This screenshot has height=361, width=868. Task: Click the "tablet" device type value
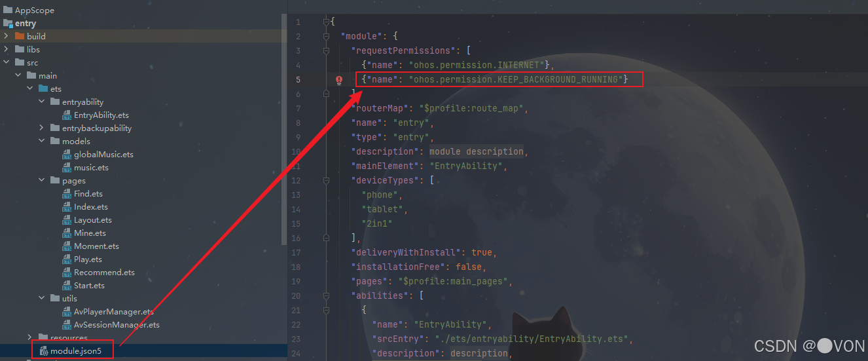[383, 209]
